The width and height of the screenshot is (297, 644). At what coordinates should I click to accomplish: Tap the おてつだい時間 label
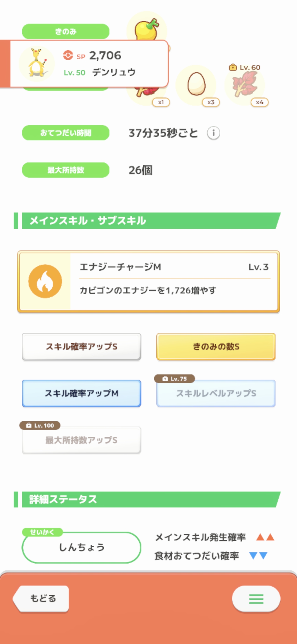(65, 133)
